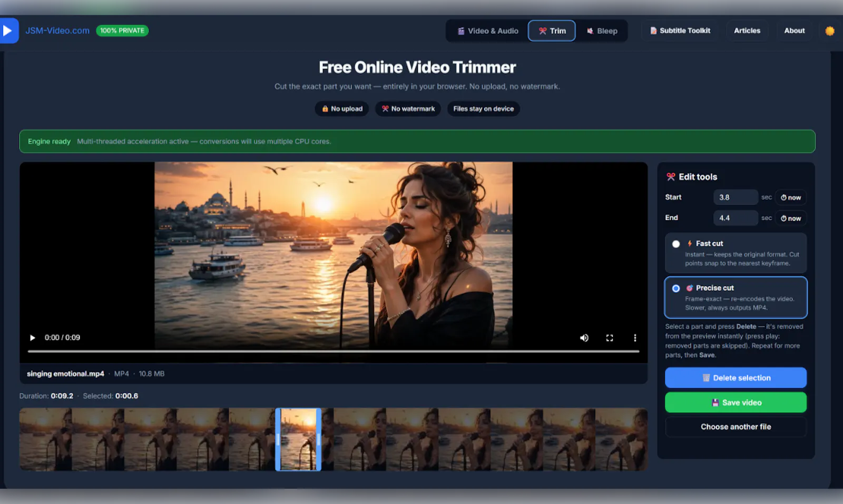Set End to now
843x504 pixels.
(791, 218)
